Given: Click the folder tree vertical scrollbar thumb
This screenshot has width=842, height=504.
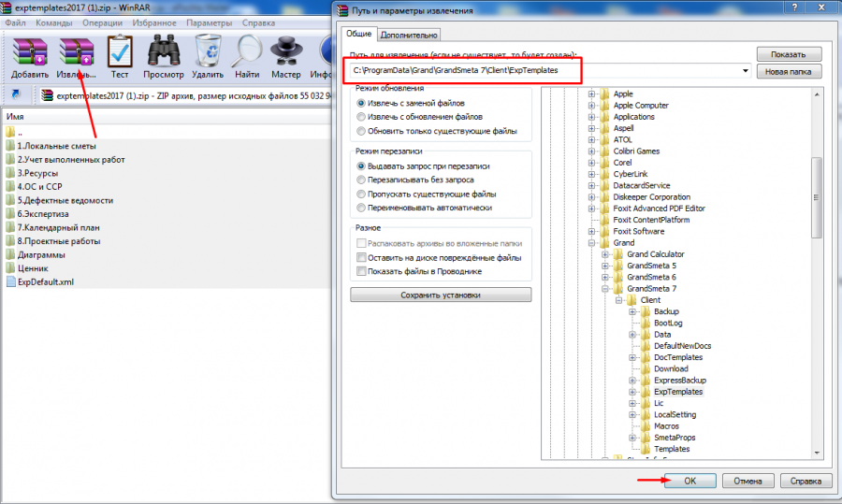Looking at the screenshot, I should (x=817, y=197).
